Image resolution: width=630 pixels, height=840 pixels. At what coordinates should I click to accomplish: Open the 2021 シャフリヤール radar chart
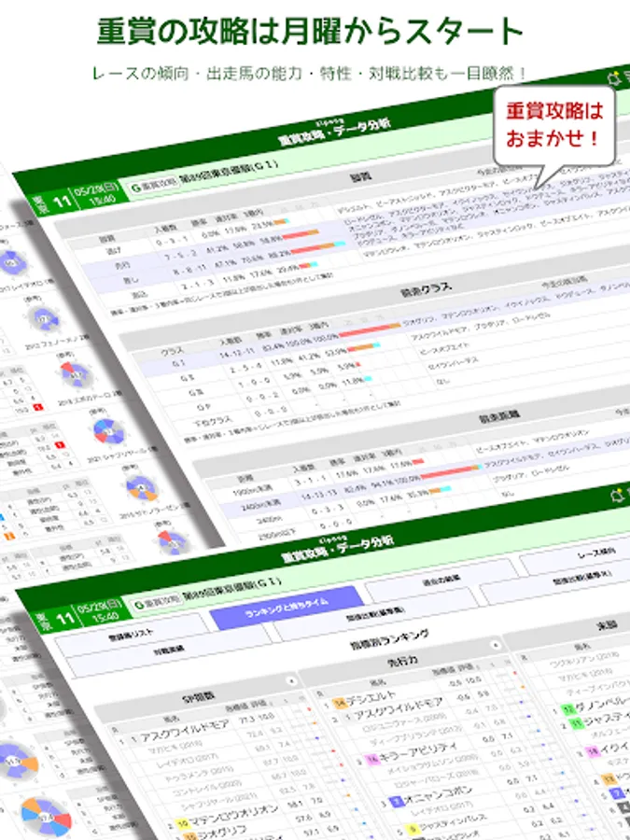(x=109, y=431)
